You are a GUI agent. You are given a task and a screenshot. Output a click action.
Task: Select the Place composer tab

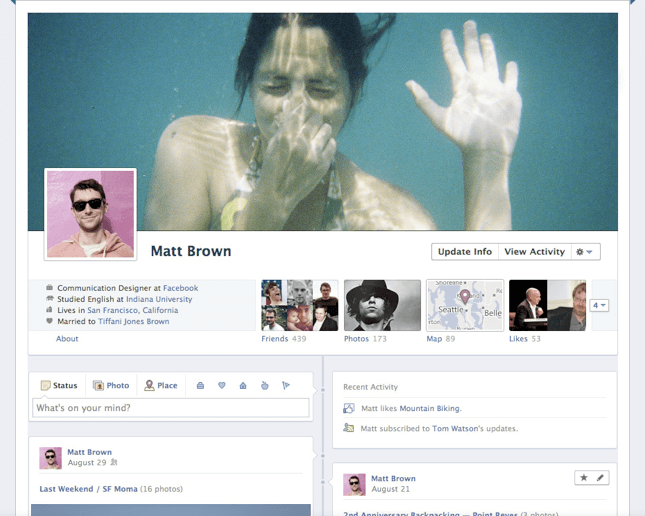[161, 386]
